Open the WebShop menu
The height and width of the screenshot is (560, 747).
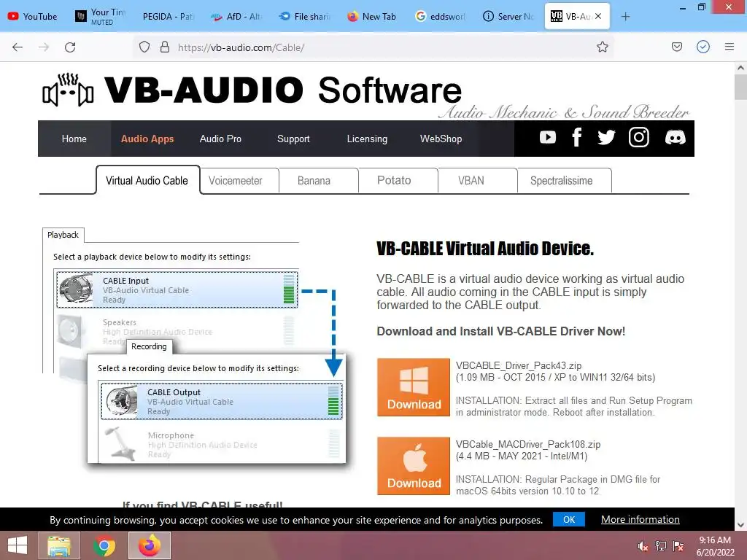point(441,139)
